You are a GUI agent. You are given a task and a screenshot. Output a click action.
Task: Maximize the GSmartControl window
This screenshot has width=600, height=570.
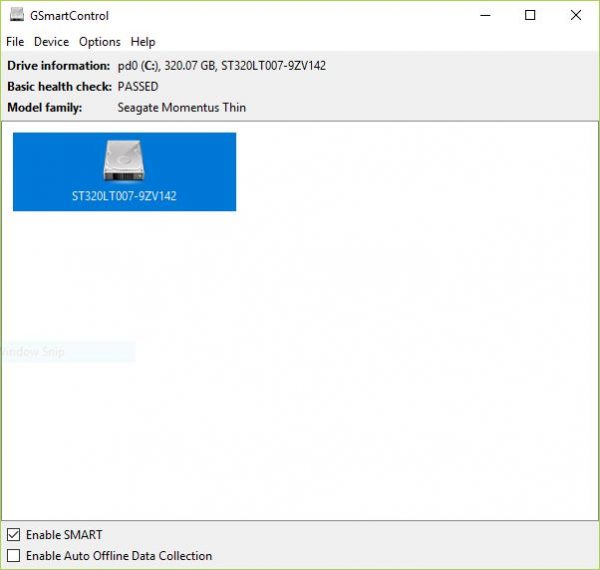(x=530, y=15)
